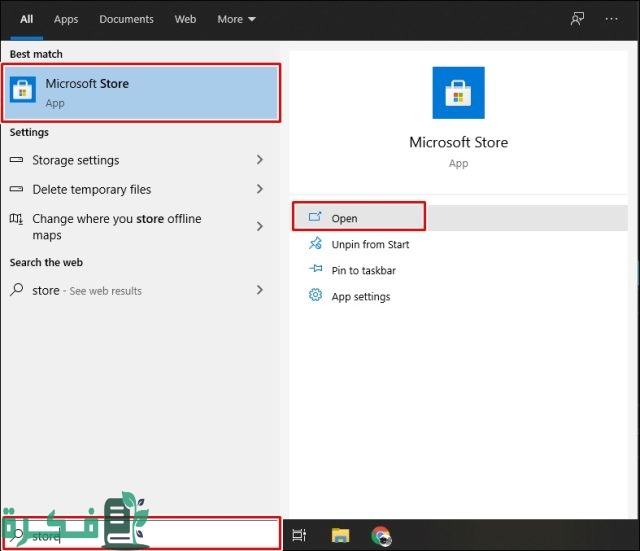Click the File Explorer taskbar icon
This screenshot has height=551, width=640.
(x=340, y=535)
